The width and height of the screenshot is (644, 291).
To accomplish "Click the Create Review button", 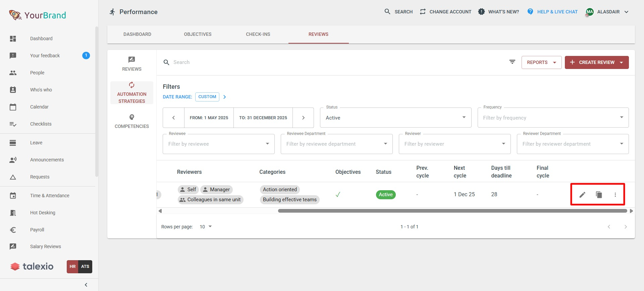I will tap(593, 62).
